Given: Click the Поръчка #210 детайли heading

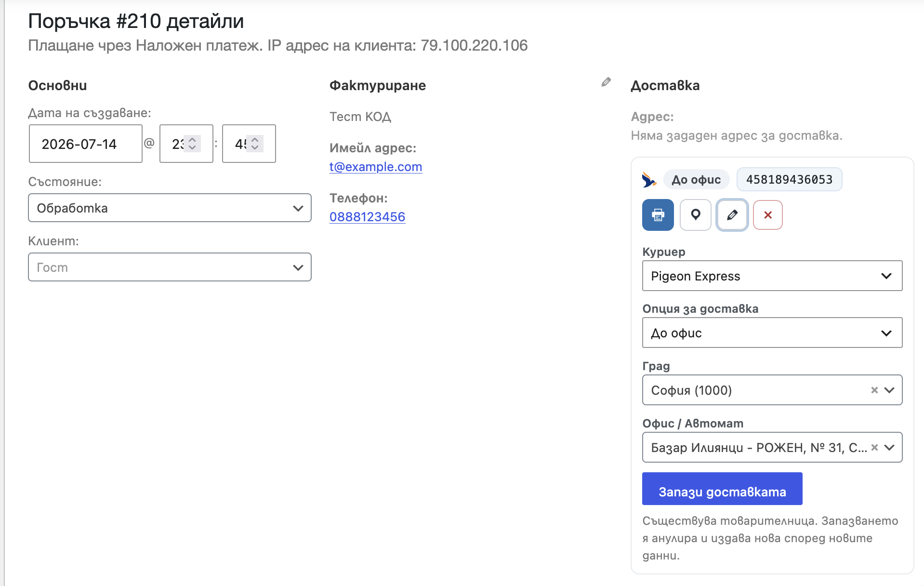Looking at the screenshot, I should coord(136,21).
